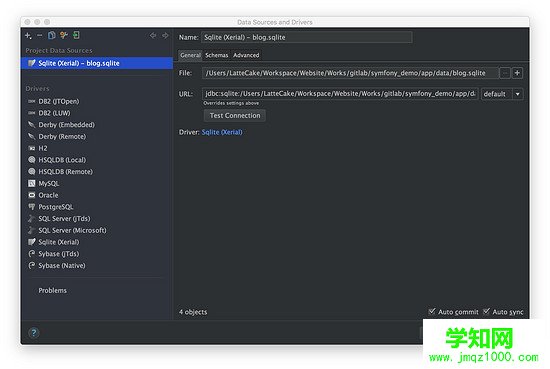Browse for file with ellipsis button
Screen dimensions: 550x369
coord(505,73)
